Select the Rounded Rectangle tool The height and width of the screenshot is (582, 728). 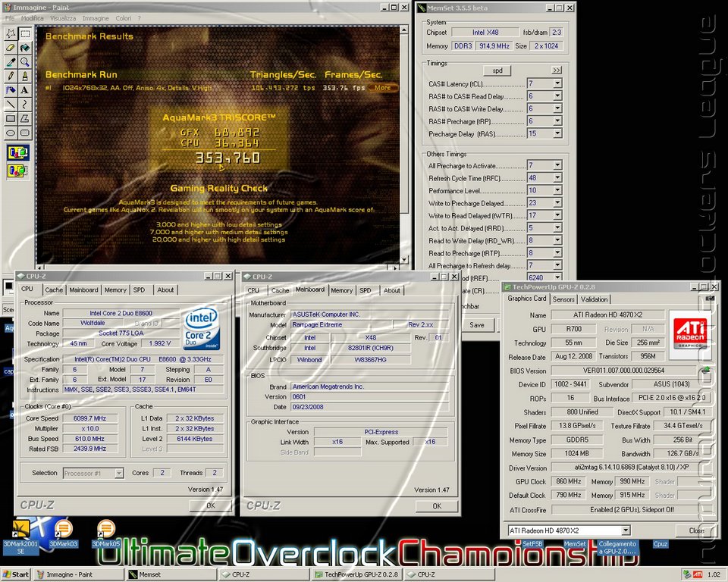tap(24, 133)
